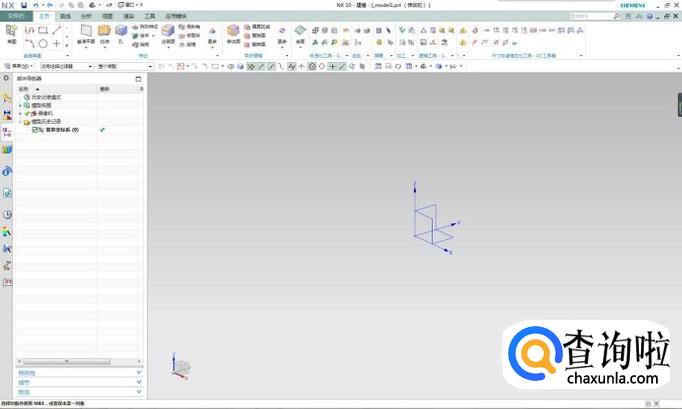Collapse the Model History folder node
This screenshot has height=409, width=682.
coord(20,122)
